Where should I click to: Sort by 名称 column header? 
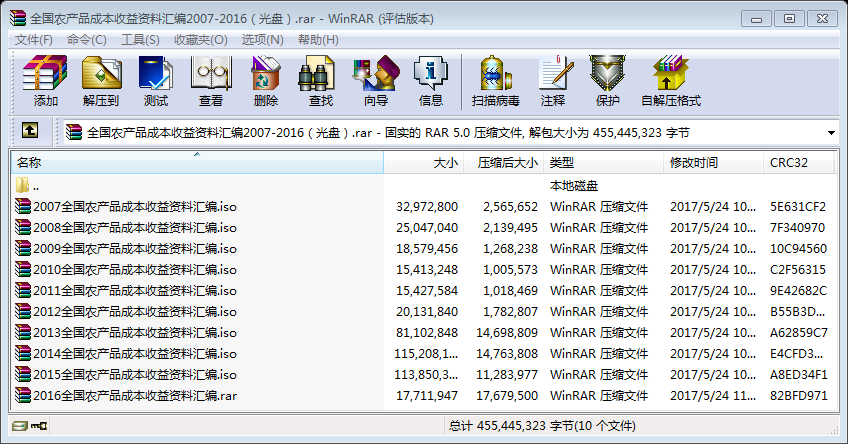pyautogui.click(x=197, y=162)
